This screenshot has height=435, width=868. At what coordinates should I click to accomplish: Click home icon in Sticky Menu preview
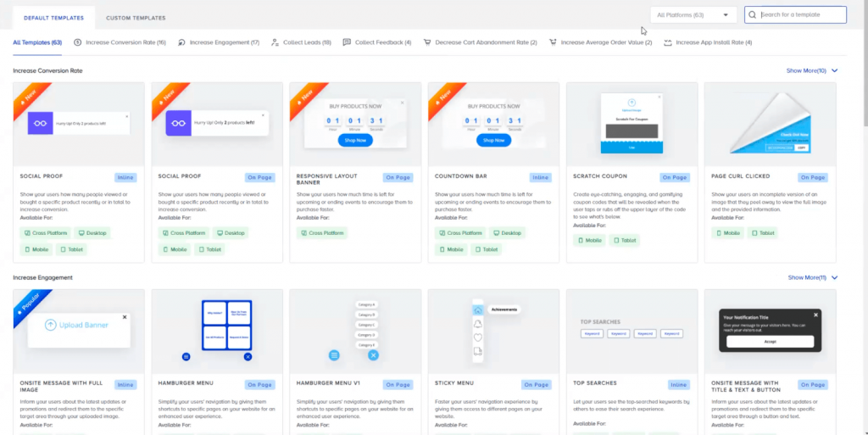coord(478,310)
